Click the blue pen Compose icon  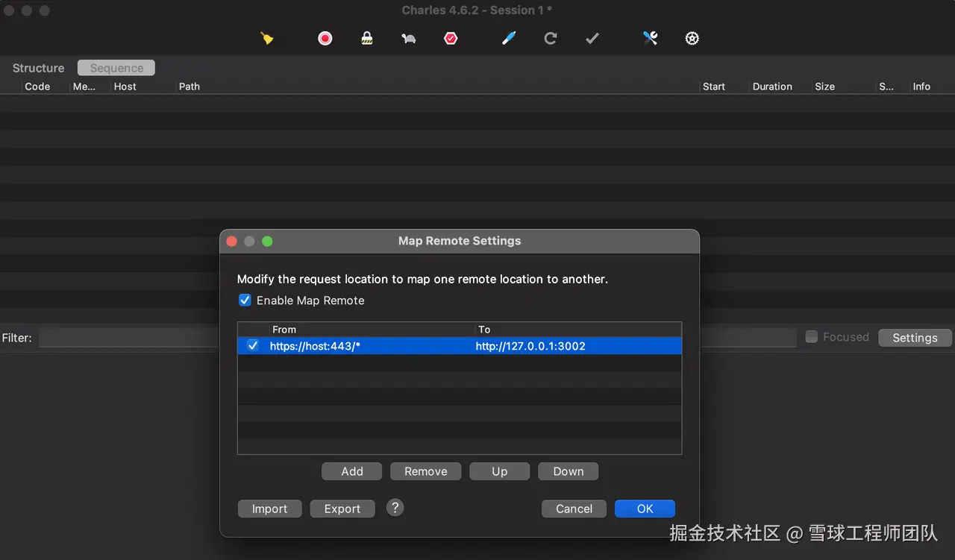(509, 38)
